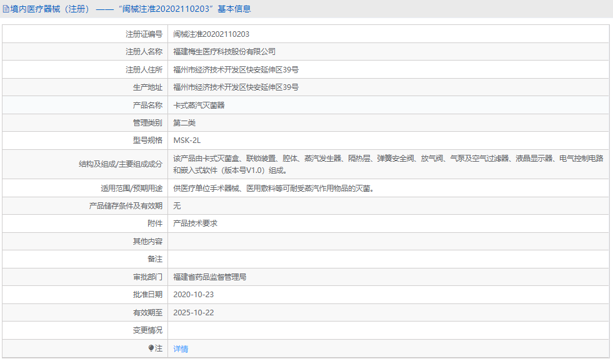Select the model value MSK-2L
The image size is (613, 364).
[x=187, y=140]
